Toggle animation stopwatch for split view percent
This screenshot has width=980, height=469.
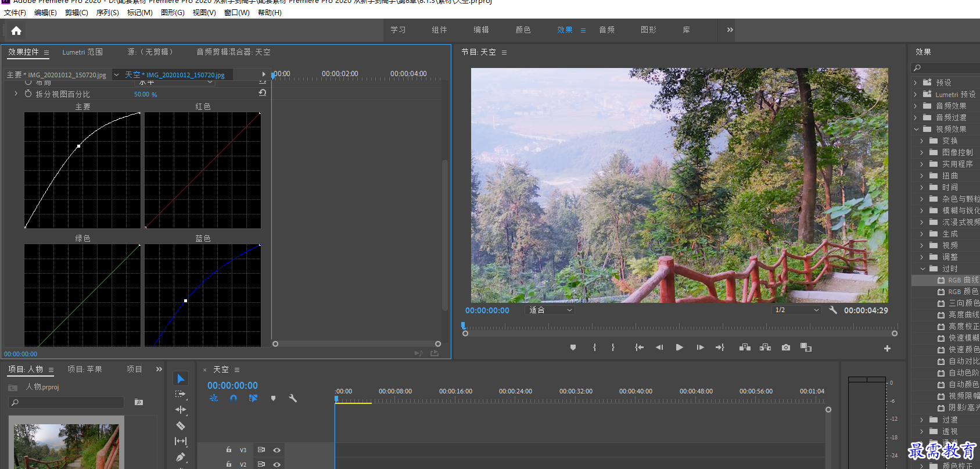click(28, 94)
